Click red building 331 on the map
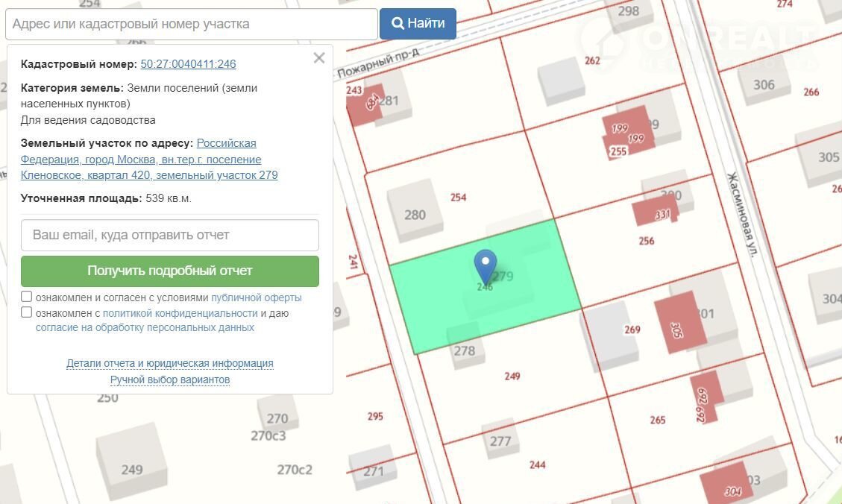The height and width of the screenshot is (504, 842). point(655,212)
